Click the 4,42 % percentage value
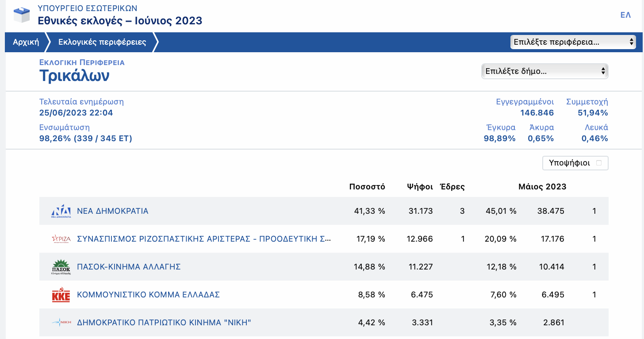Screen dimensions: 644x339 (372, 323)
